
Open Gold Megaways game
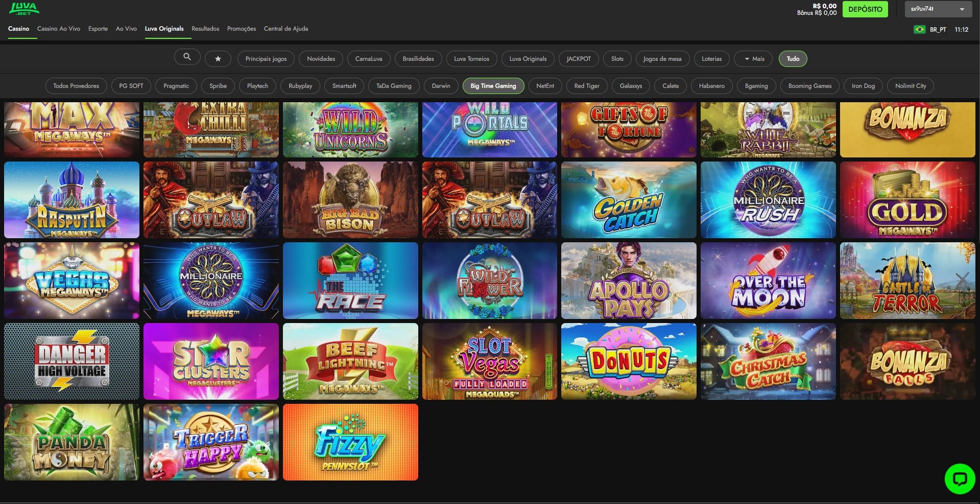[x=907, y=200]
